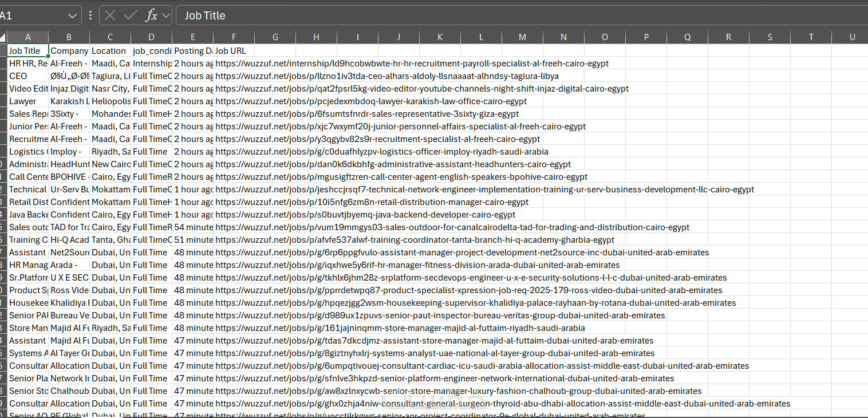868x418 pixels.
Task: Select column G header
Action: [275, 37]
